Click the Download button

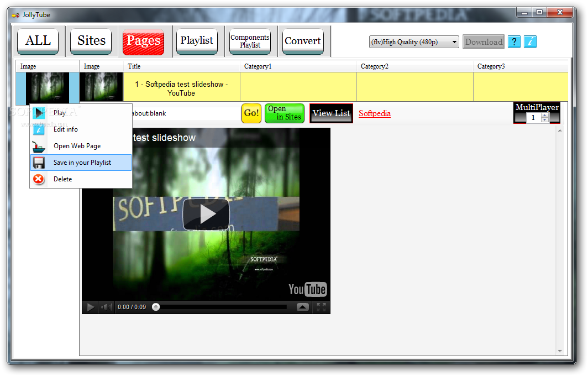[484, 41]
